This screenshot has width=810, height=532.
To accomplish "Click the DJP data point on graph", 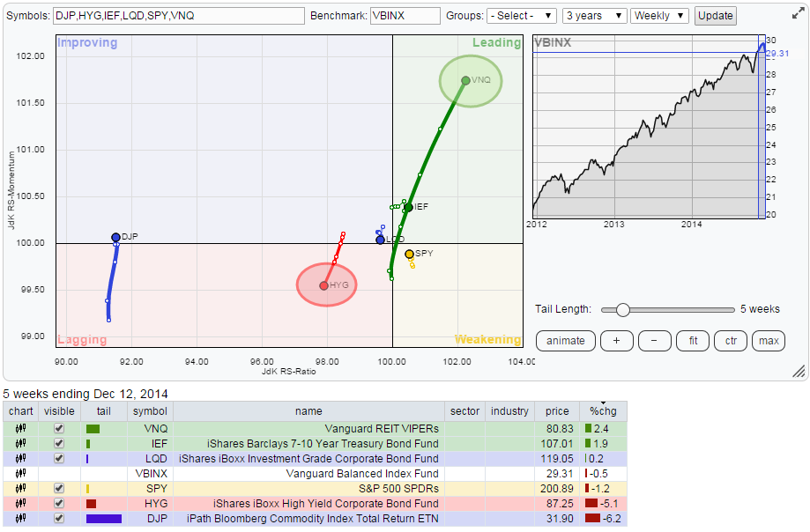I will (x=115, y=237).
